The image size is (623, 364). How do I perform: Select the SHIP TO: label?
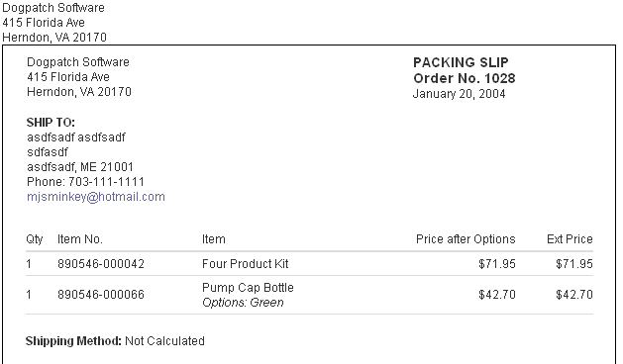(x=51, y=123)
